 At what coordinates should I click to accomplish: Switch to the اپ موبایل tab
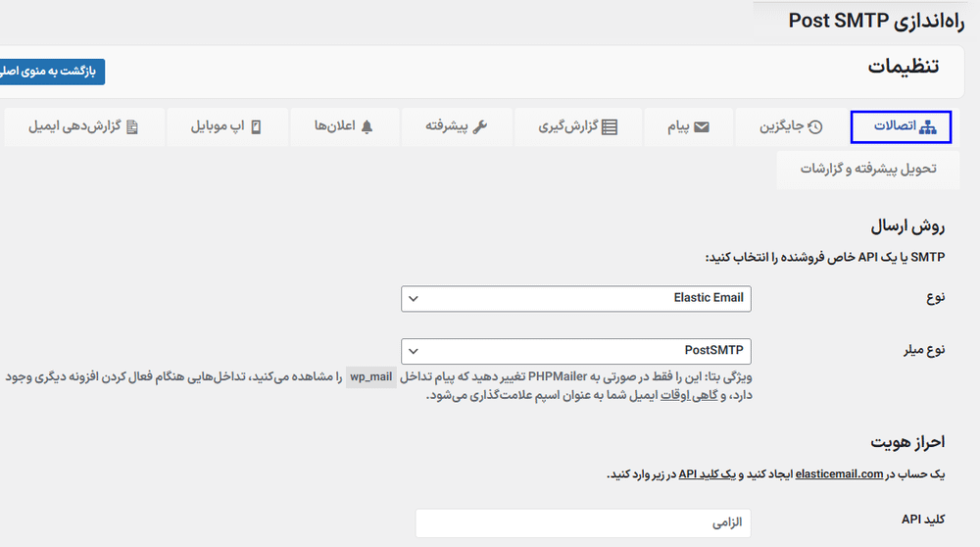point(227,126)
